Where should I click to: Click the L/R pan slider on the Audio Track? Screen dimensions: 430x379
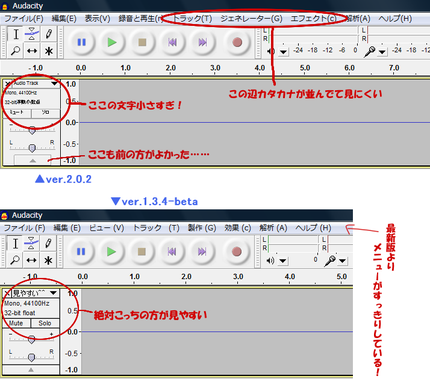tap(32, 147)
